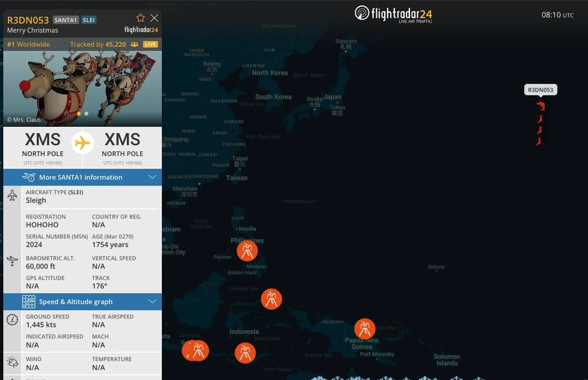The height and width of the screenshot is (380, 588).
Task: Open volcano marker near the Philippines
Action: click(247, 251)
